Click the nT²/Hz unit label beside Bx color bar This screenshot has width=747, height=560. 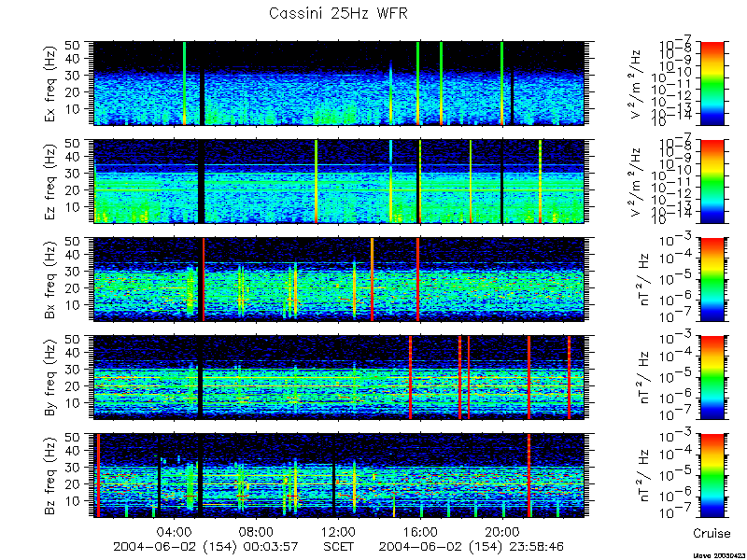[x=644, y=280]
